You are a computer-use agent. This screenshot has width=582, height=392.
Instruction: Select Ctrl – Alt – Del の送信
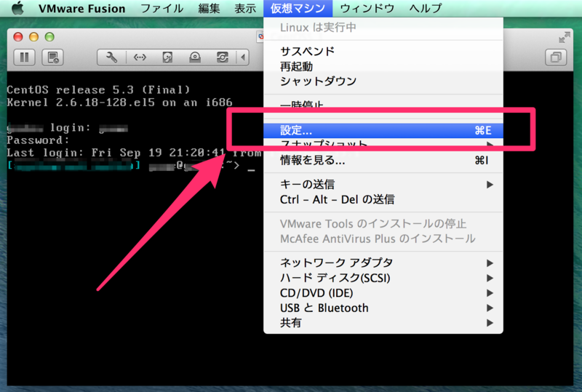click(x=383, y=200)
